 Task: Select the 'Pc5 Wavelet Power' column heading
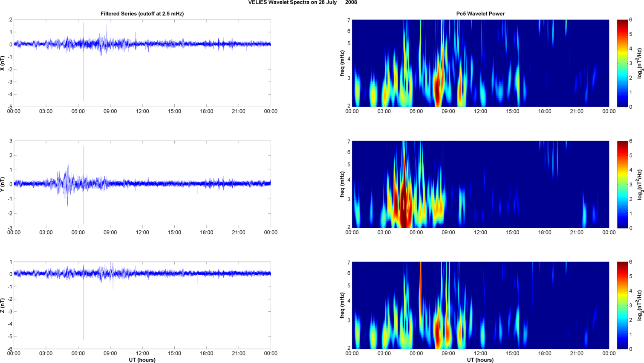[x=480, y=14]
